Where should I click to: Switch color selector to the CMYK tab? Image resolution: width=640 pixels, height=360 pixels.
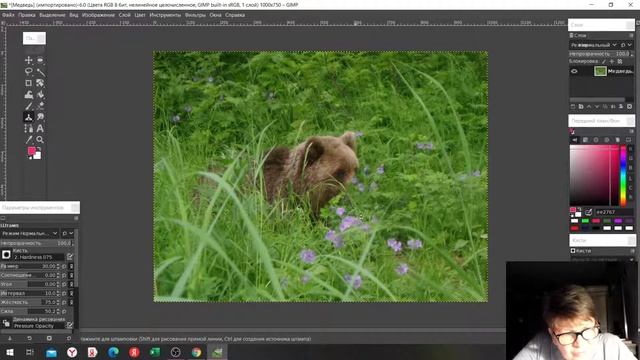pos(585,140)
